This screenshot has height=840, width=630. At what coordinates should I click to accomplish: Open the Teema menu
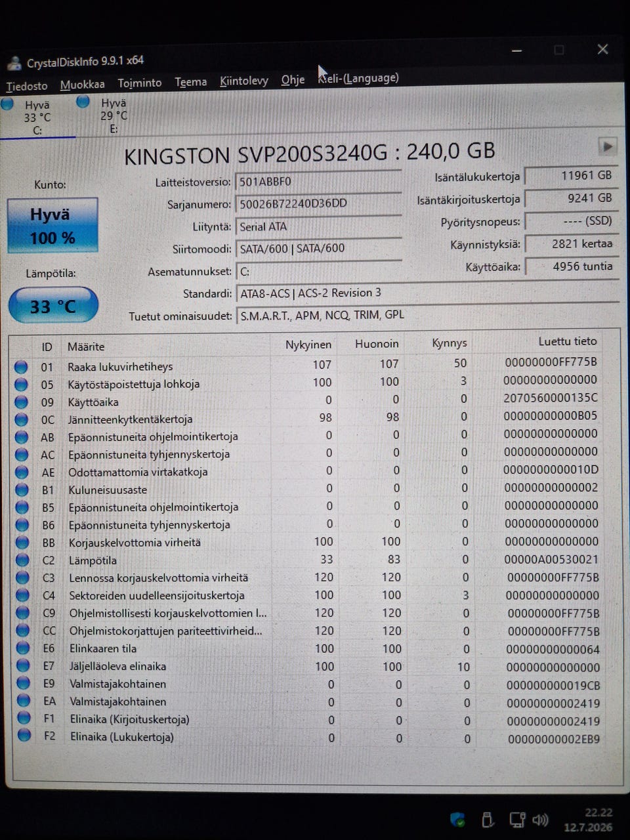(x=190, y=82)
